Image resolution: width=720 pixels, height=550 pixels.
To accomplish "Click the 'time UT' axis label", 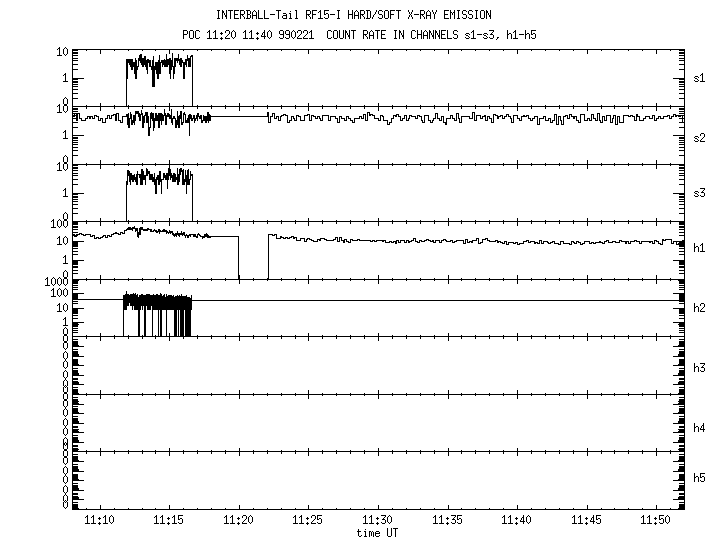I will click(378, 533).
